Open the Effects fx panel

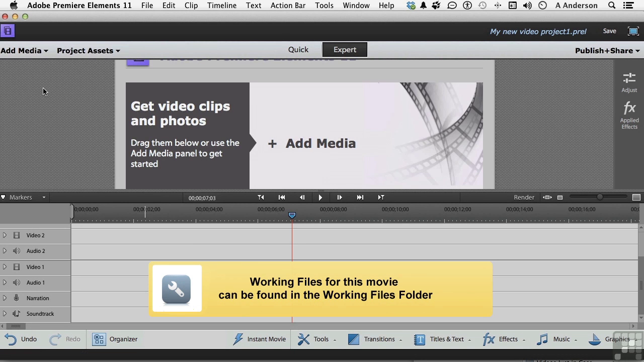click(504, 339)
